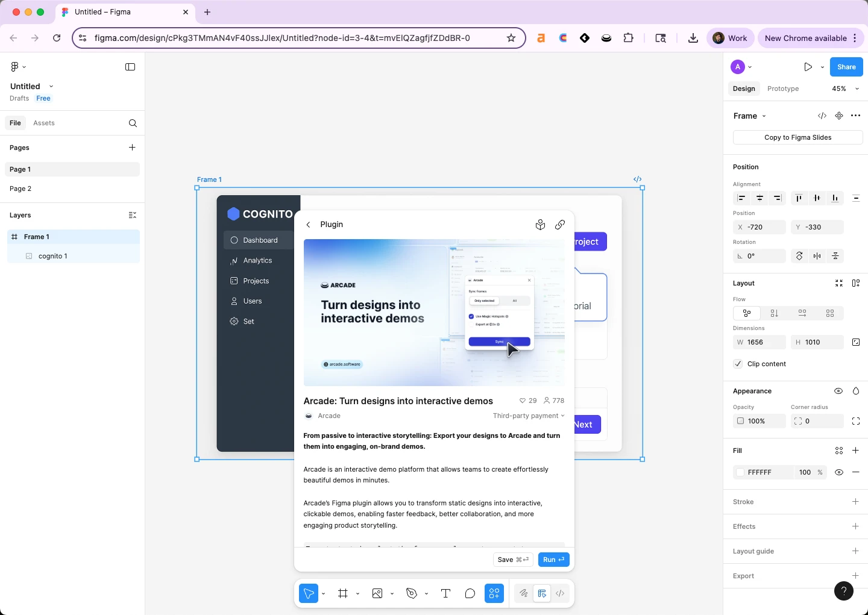Search the file with magnifier icon
Image resolution: width=868 pixels, height=615 pixels.
(133, 123)
